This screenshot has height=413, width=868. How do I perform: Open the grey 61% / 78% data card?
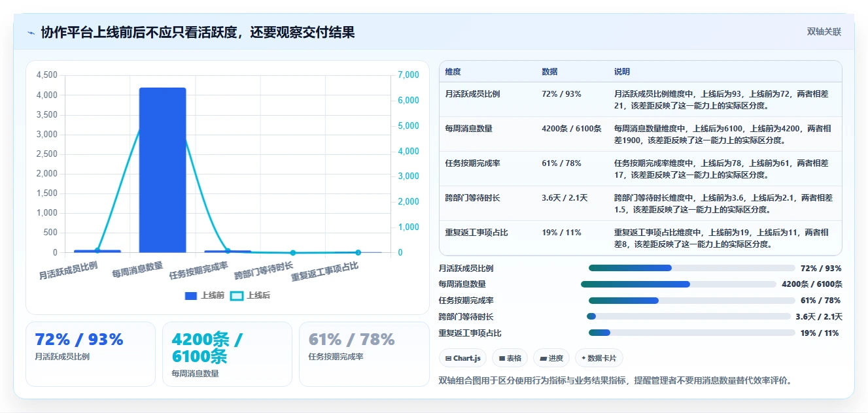coord(364,354)
